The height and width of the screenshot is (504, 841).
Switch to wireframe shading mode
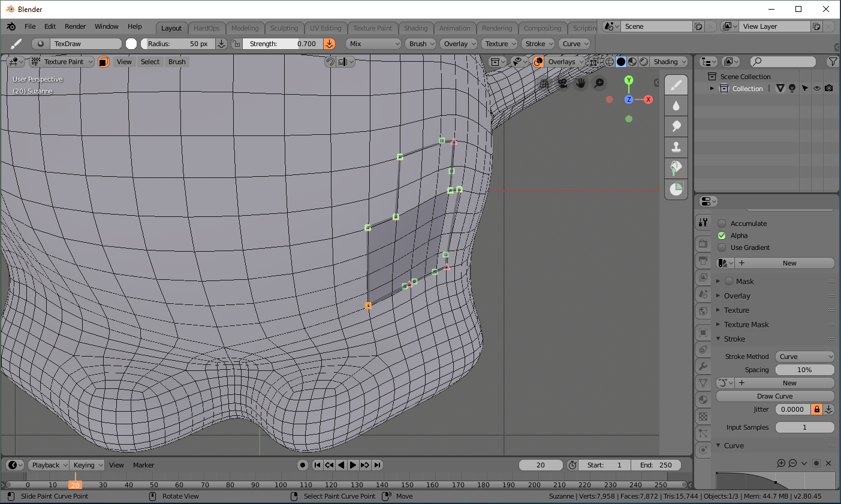click(610, 62)
